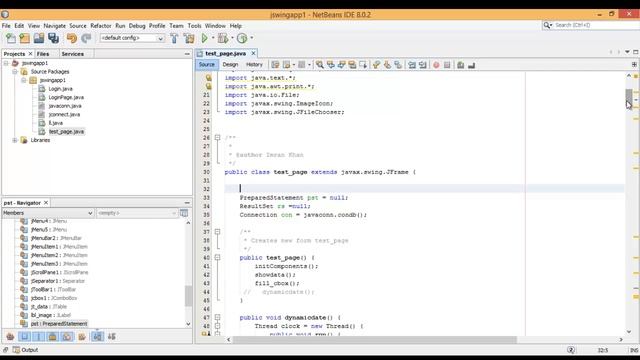Debug the project via toolbar icon

coord(223,38)
